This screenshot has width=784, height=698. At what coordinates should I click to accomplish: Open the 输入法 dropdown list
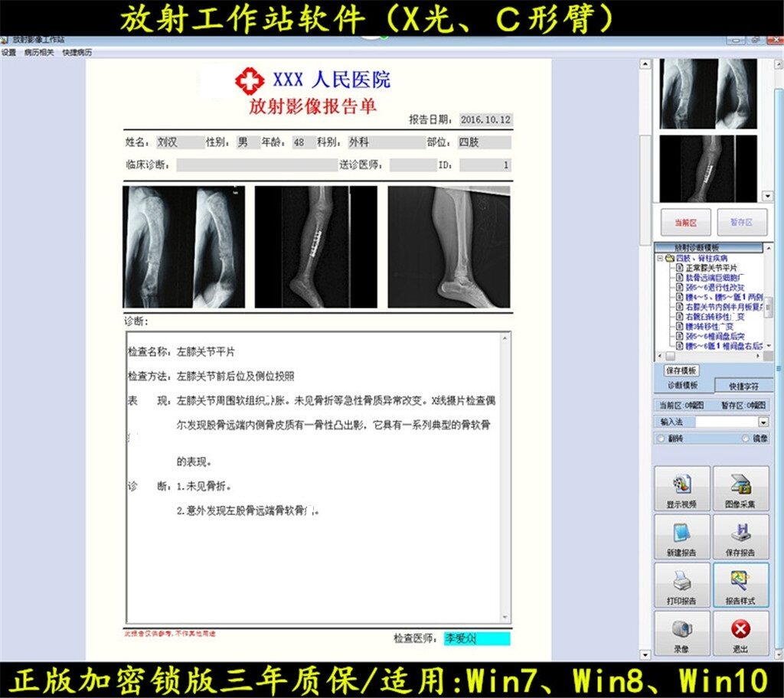(x=763, y=422)
